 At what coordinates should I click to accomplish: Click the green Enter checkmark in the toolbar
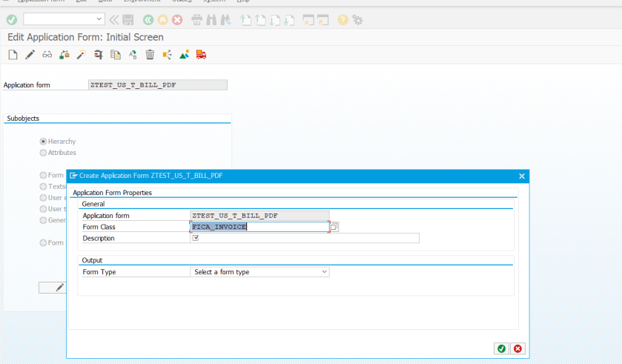click(12, 19)
